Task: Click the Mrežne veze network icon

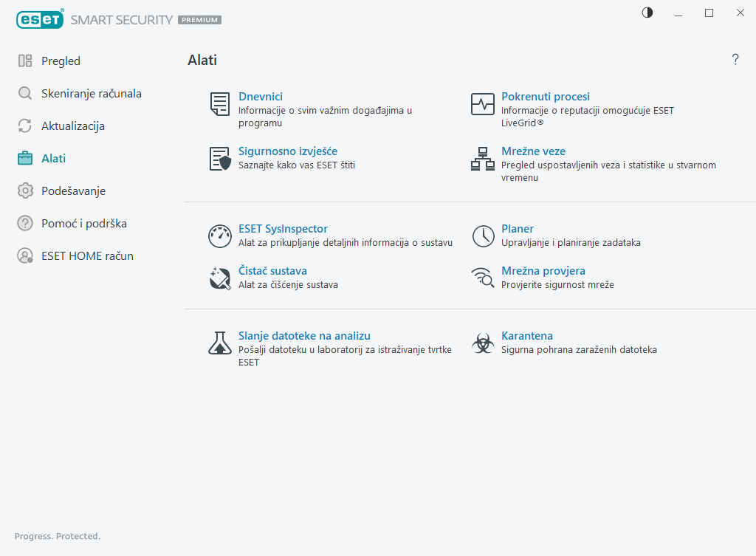Action: pyautogui.click(x=483, y=159)
